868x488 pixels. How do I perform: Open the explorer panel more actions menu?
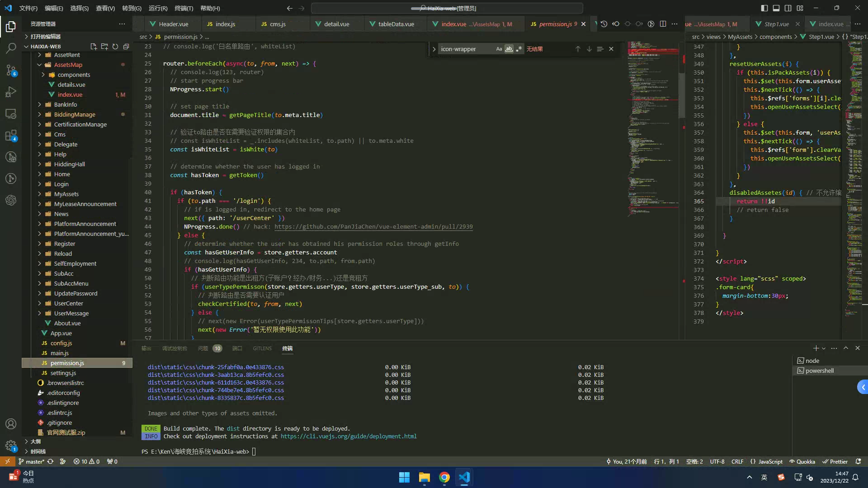[122, 24]
